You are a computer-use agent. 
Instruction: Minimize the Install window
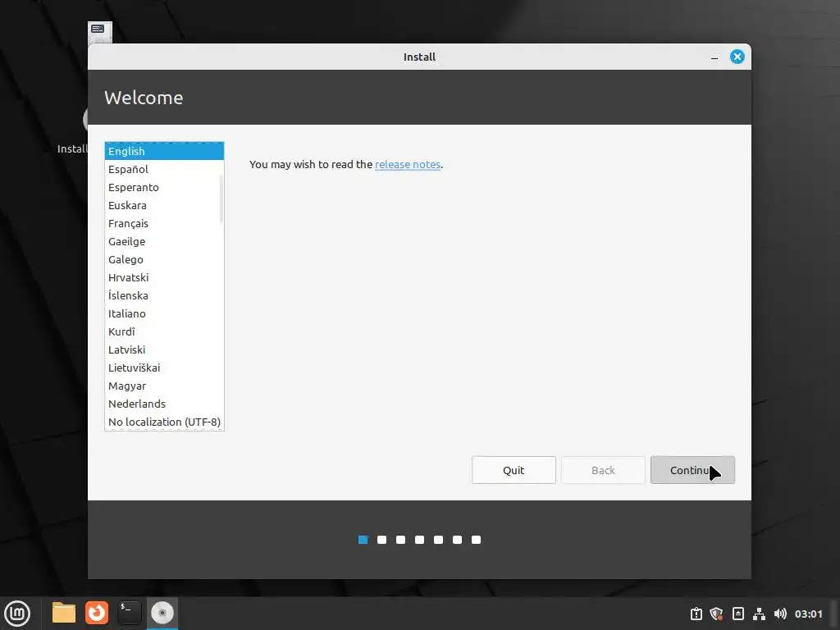[714, 57]
